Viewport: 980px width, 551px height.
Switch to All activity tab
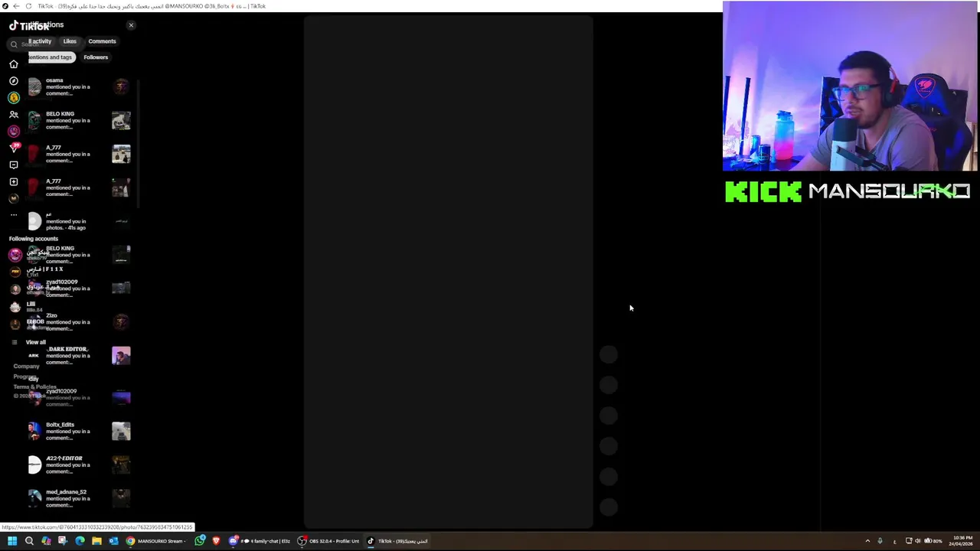pos(40,41)
